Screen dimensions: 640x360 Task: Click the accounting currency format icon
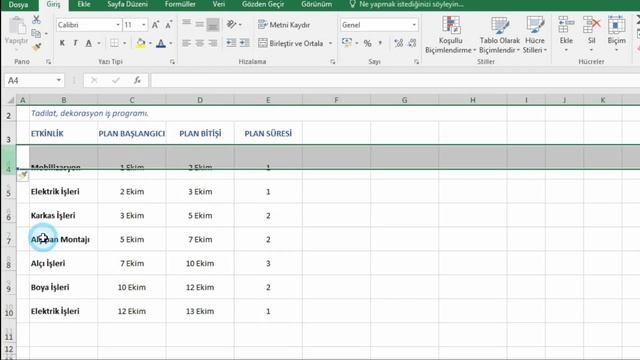(x=347, y=43)
